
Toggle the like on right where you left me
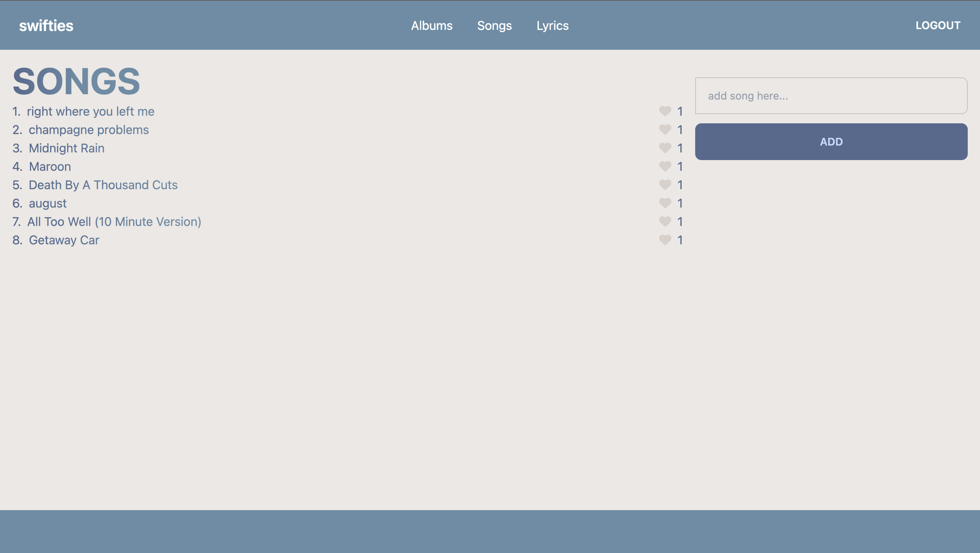(665, 111)
